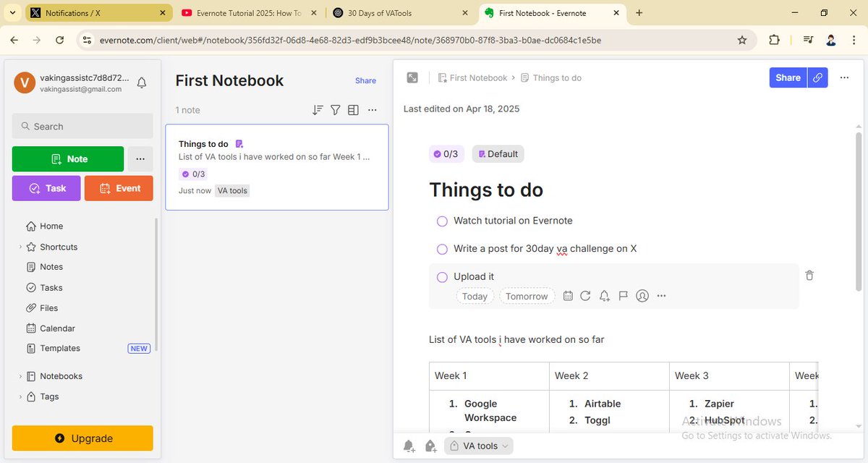Viewport: 868px width, 463px height.
Task: Open task more options ellipsis
Action: coord(661,296)
